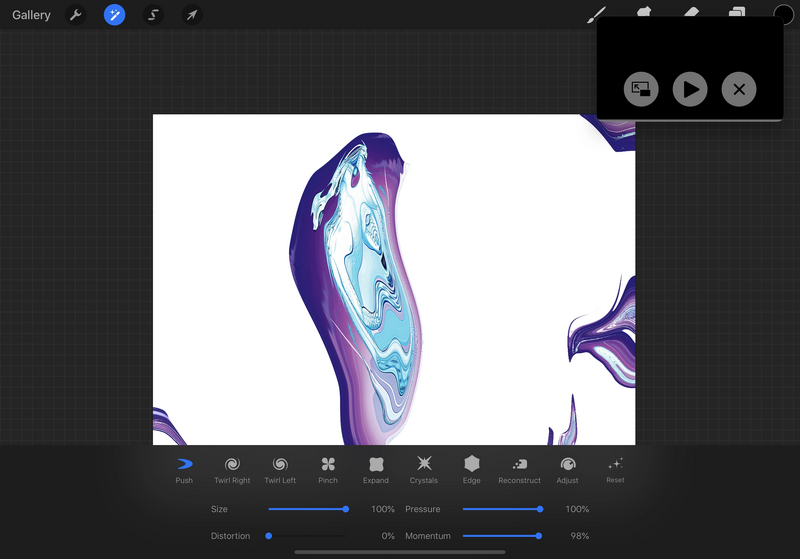Open the Actions wrench menu

pos(75,15)
